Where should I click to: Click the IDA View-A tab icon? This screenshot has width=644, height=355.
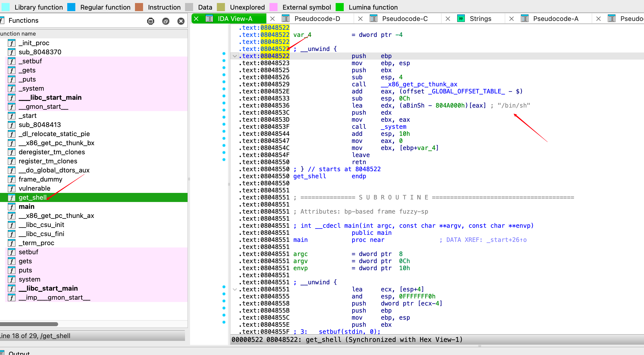[x=209, y=19]
